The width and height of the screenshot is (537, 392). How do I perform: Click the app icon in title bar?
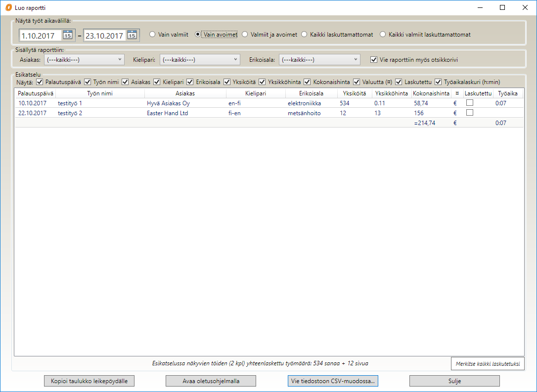click(x=8, y=8)
